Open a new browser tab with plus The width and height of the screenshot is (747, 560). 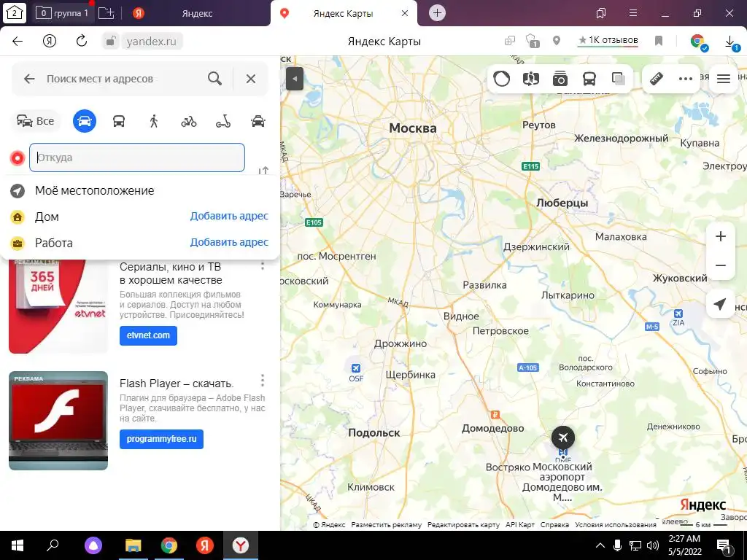click(438, 13)
